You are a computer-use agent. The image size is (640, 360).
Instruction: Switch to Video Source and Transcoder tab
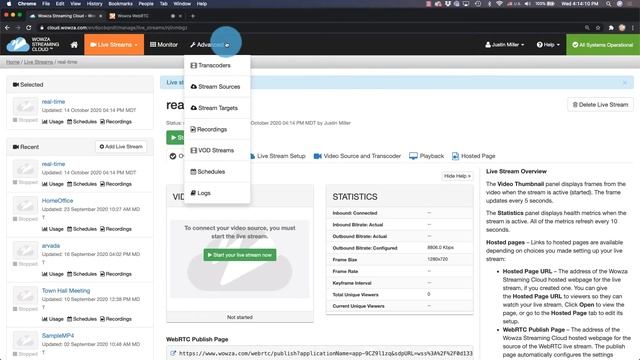click(x=357, y=156)
